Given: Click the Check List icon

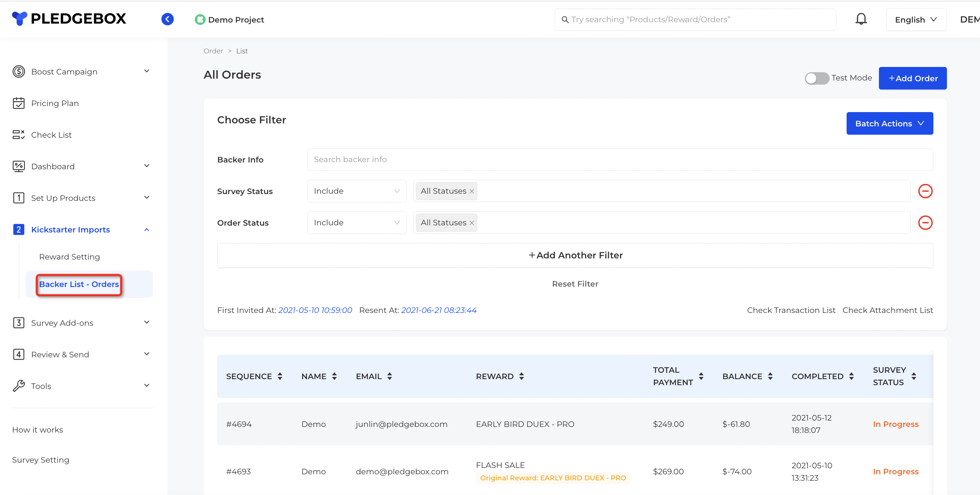Looking at the screenshot, I should pos(19,135).
